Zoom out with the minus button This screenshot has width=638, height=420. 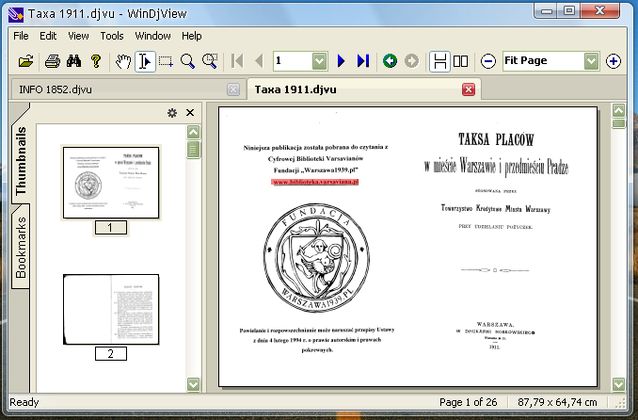pos(488,61)
